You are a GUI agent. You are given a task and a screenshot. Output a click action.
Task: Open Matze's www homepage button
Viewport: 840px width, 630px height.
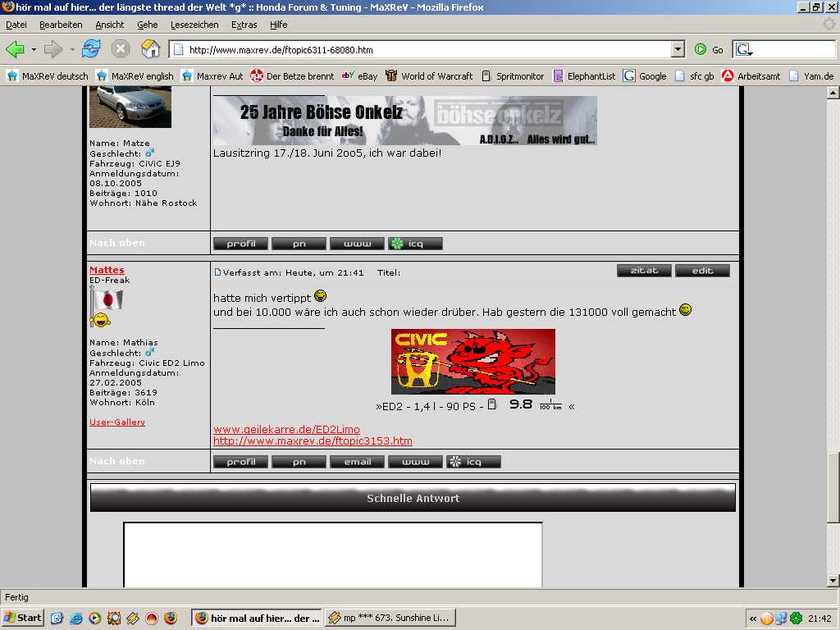(358, 244)
